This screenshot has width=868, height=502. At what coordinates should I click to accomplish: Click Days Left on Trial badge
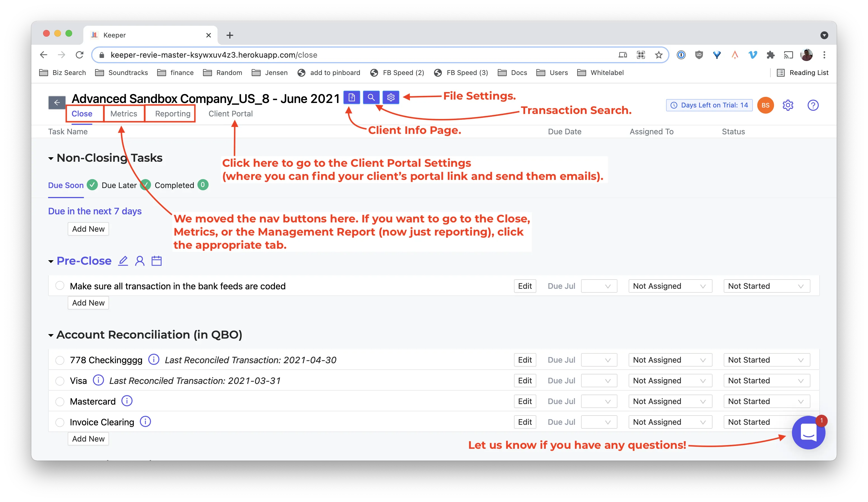coord(709,105)
